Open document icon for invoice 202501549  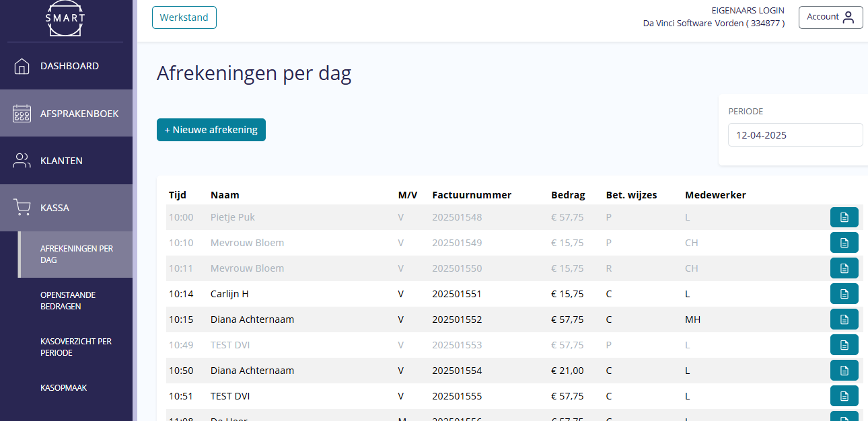click(844, 243)
